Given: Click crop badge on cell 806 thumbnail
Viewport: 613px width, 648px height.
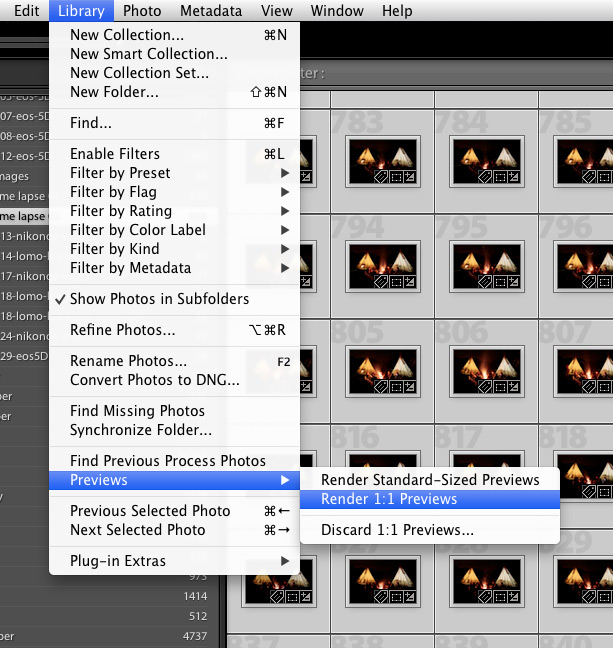Looking at the screenshot, I should [x=500, y=388].
